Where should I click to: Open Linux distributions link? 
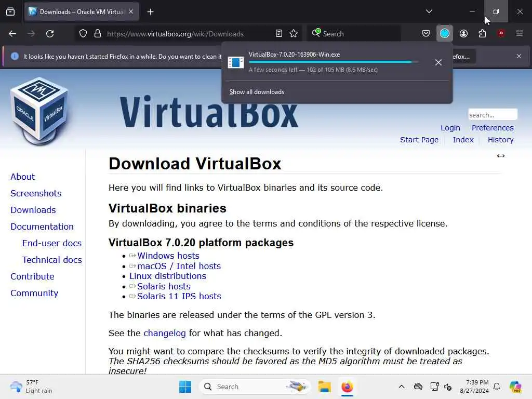point(168,276)
